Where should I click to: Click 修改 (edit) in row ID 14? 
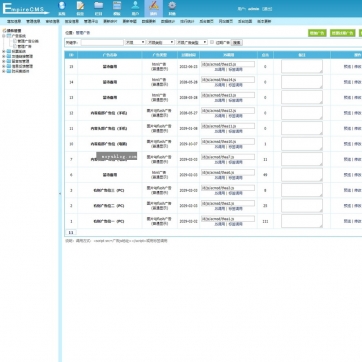click(x=357, y=82)
